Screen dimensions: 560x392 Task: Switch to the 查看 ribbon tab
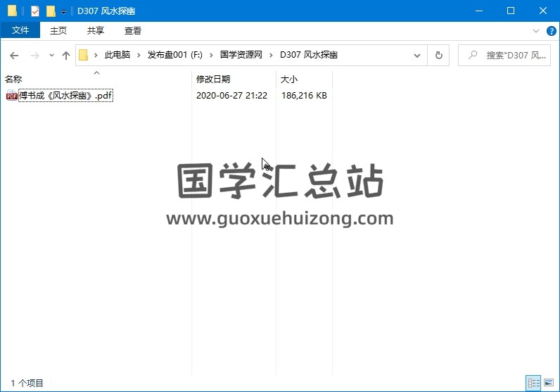[132, 31]
